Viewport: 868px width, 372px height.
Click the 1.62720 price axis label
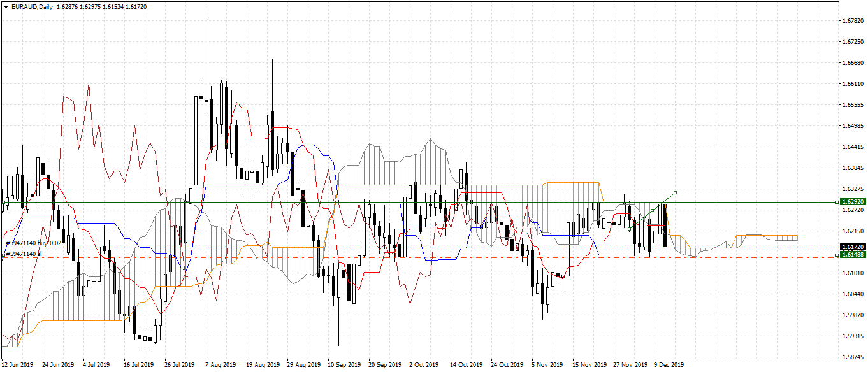tap(852, 210)
